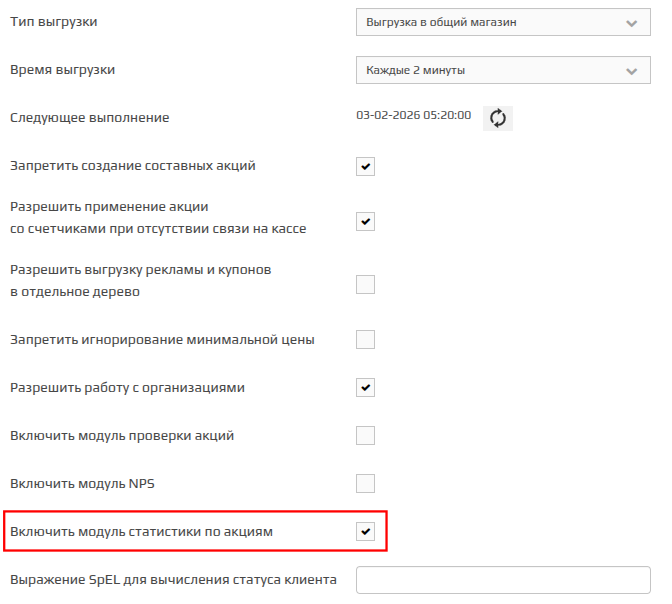Click the "Включить модуль статистики по акциям" label
Viewport: 672px width, 604px height.
coord(141,532)
